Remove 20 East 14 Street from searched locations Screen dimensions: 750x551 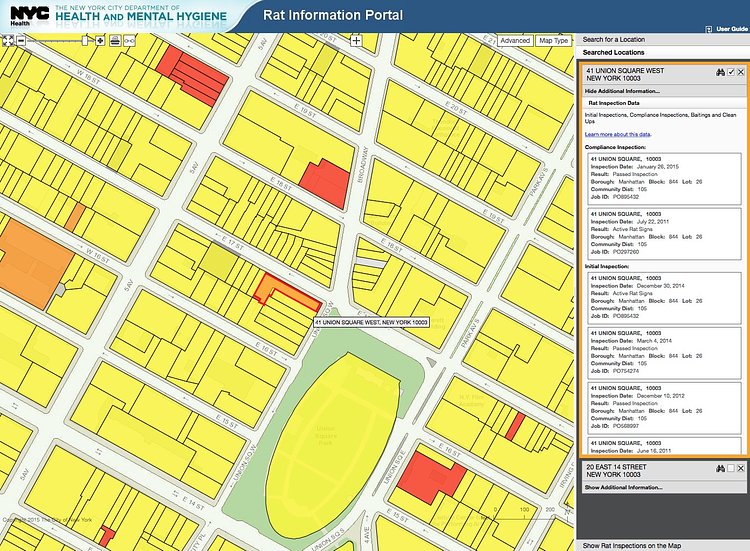[741, 468]
